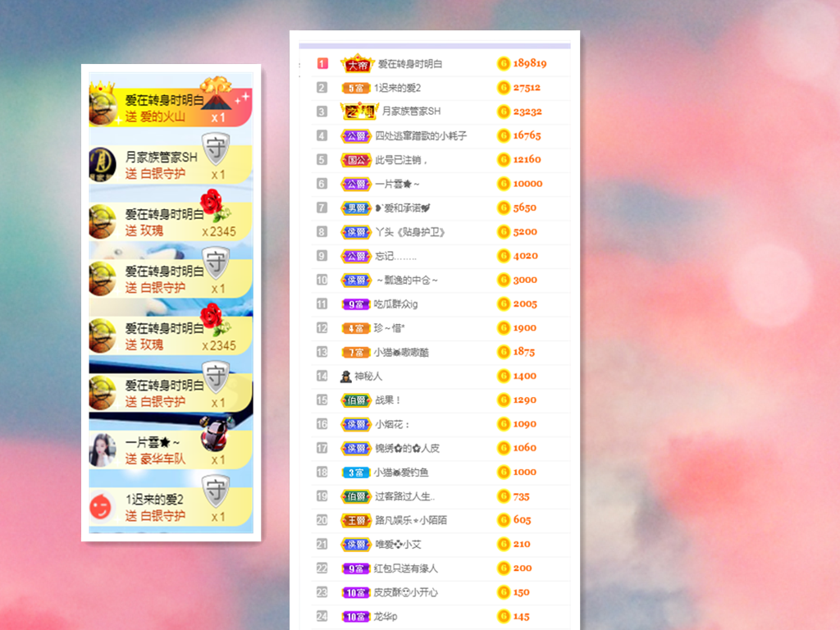This screenshot has width=840, height=630.
Task: Click the 7富 badge in the 1875 row
Action: [356, 353]
